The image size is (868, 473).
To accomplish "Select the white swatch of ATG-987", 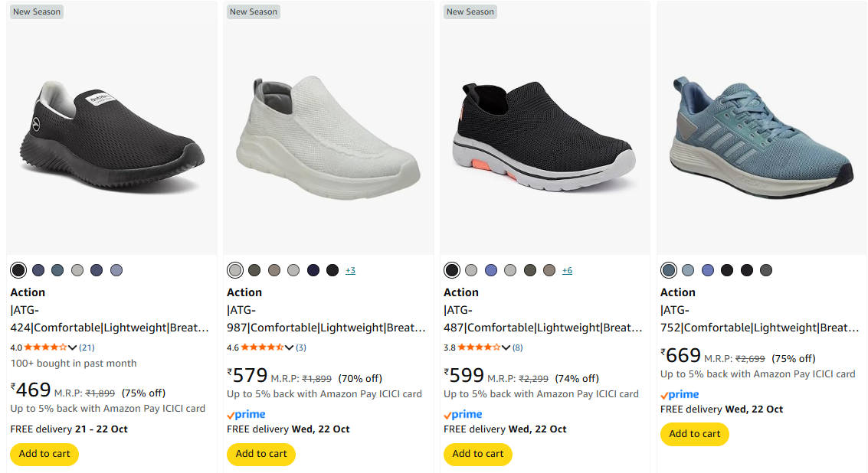I will 235,270.
